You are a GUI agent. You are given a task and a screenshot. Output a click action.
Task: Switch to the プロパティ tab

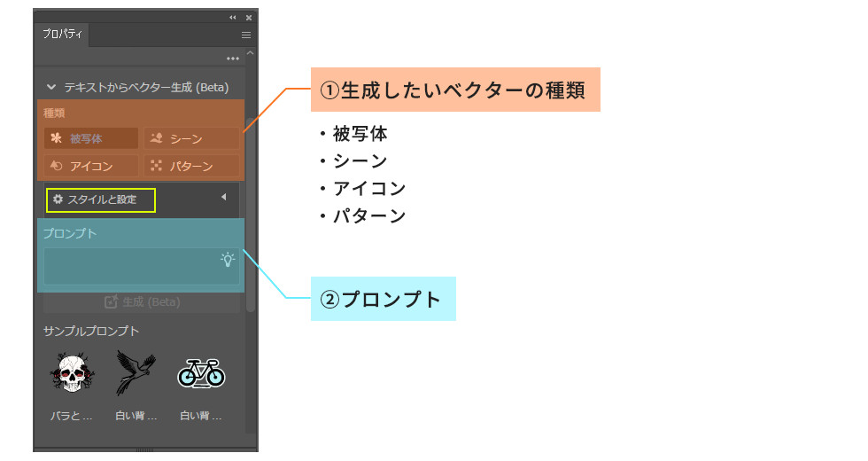tap(63, 34)
